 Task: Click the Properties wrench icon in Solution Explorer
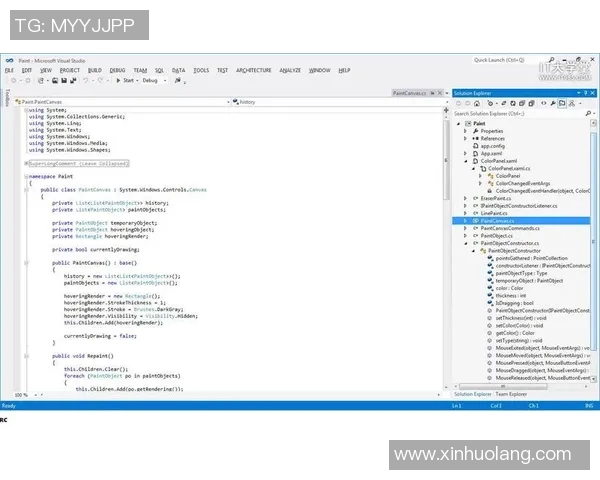pyautogui.click(x=553, y=103)
